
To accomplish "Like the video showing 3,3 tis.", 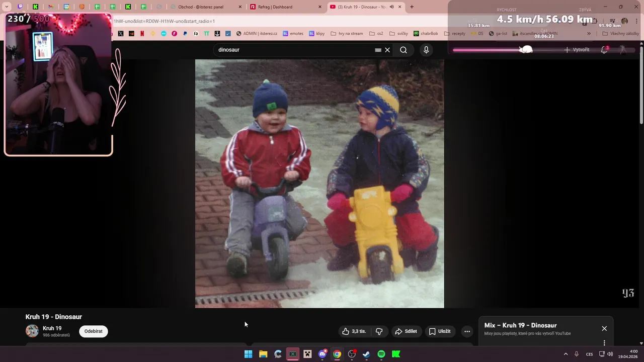I will [x=355, y=331].
